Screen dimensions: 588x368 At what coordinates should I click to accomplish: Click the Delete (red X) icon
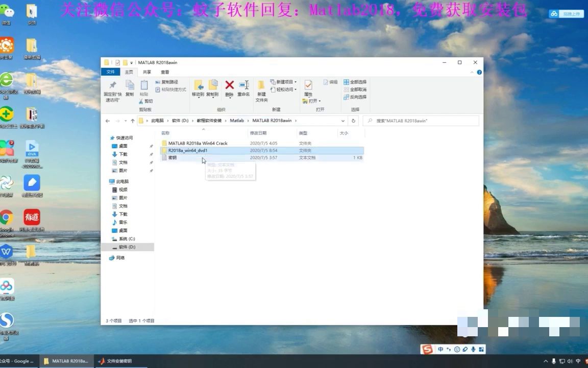click(x=230, y=85)
